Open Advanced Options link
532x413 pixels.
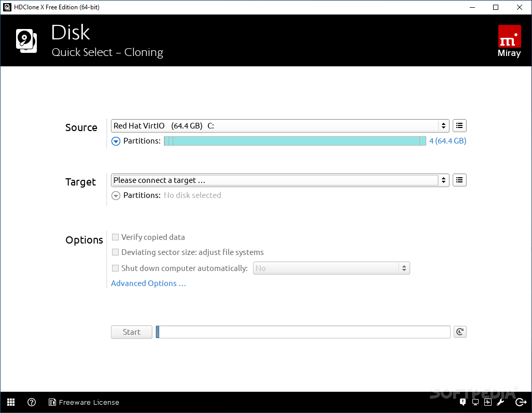point(149,283)
